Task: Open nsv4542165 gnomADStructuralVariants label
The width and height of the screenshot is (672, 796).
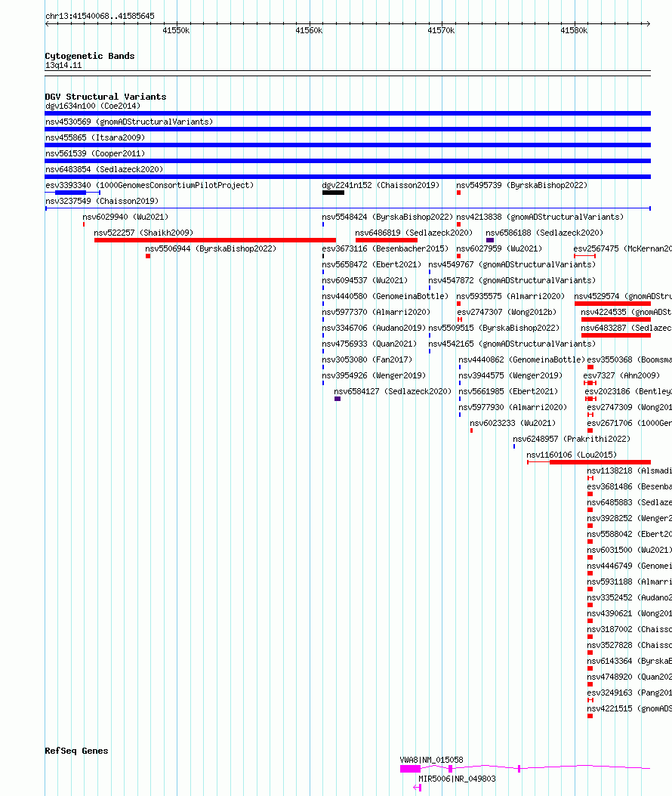Action: coord(512,344)
